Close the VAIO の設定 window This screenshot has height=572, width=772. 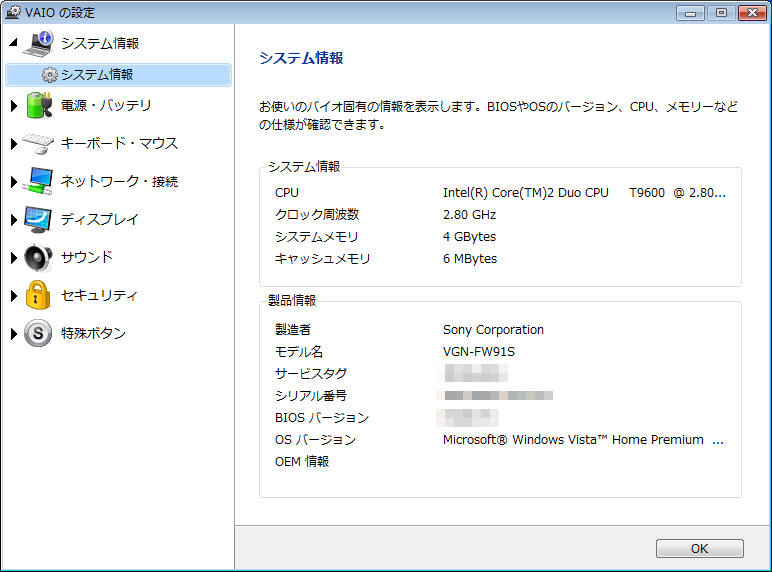click(752, 13)
